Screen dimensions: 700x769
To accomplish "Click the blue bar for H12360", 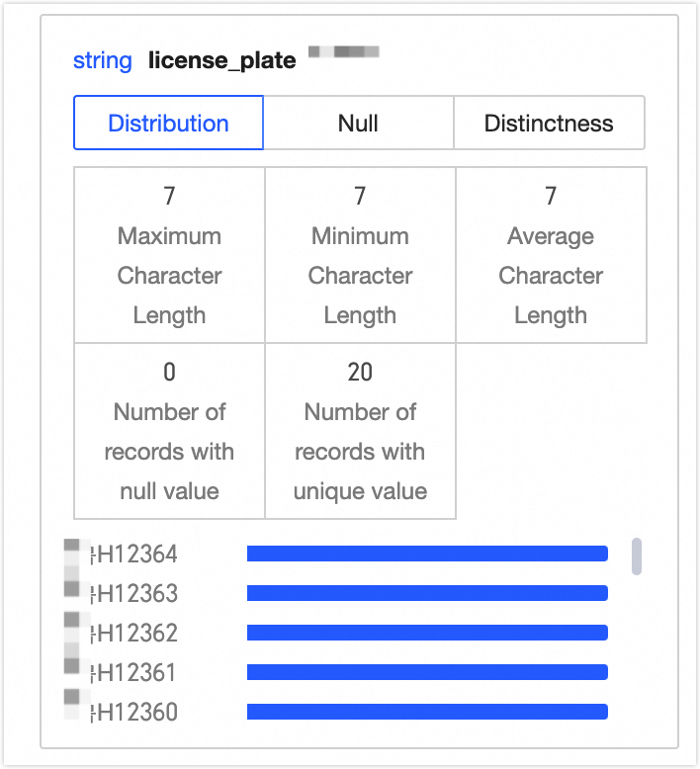I will (x=427, y=712).
